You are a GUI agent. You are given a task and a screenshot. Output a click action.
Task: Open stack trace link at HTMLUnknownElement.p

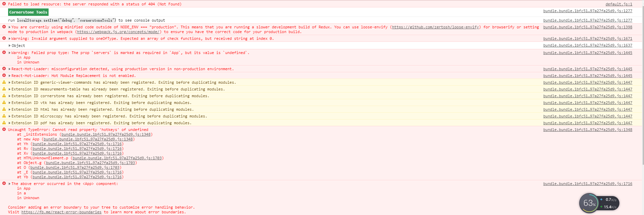pyautogui.click(x=117, y=158)
